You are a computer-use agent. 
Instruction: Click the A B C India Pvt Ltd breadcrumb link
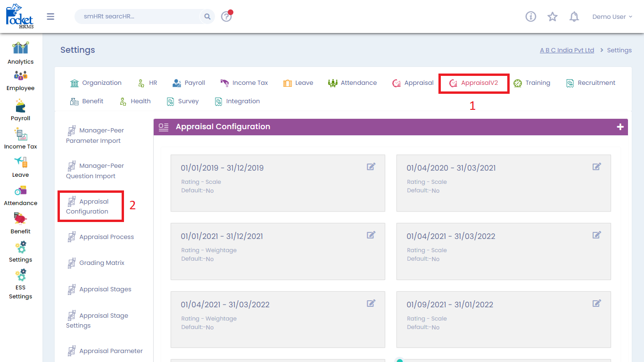point(567,50)
